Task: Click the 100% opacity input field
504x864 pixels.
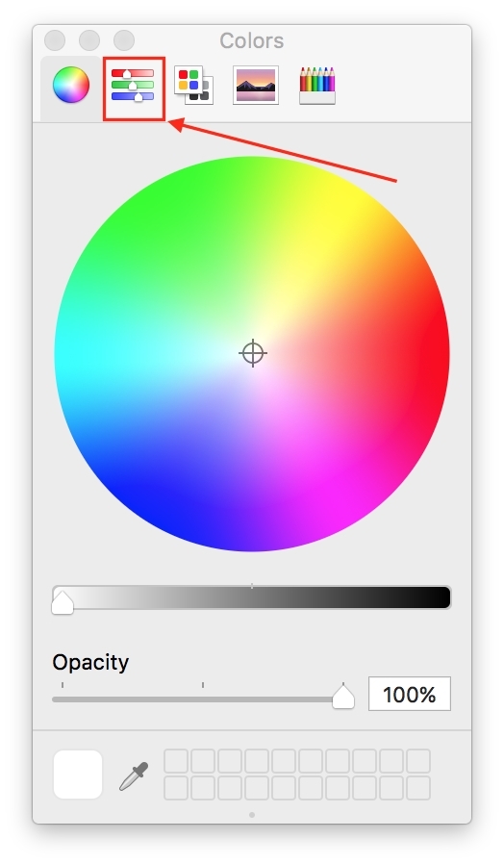Action: (410, 694)
